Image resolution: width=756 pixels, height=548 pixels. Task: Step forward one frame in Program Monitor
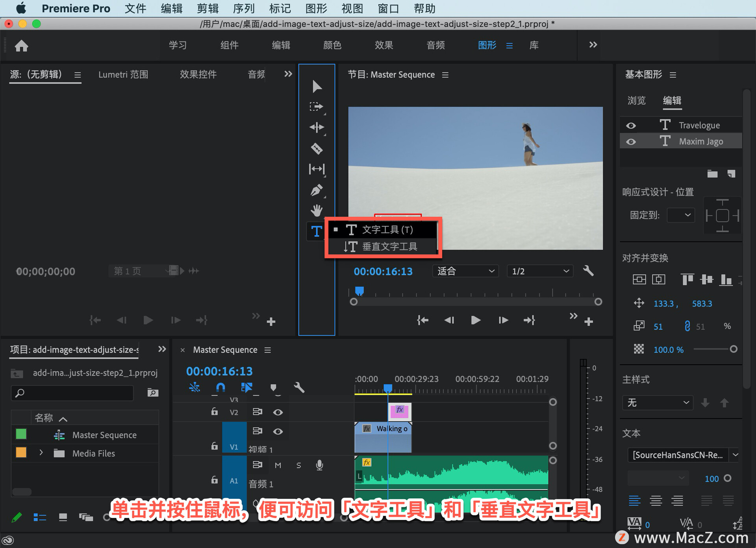click(503, 320)
